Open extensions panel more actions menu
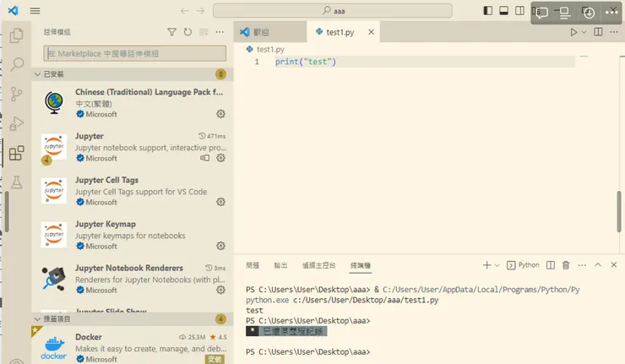Screen dimensions: 625x364 tap(220, 32)
